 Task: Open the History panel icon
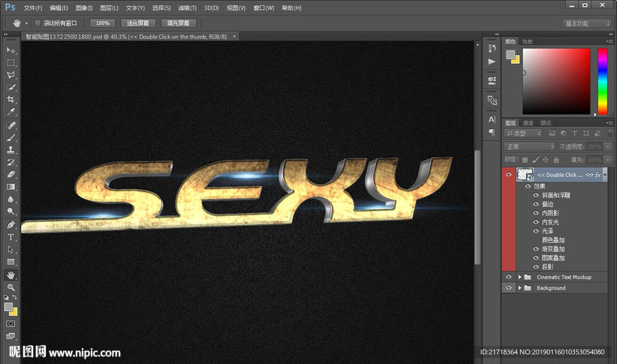(x=492, y=48)
